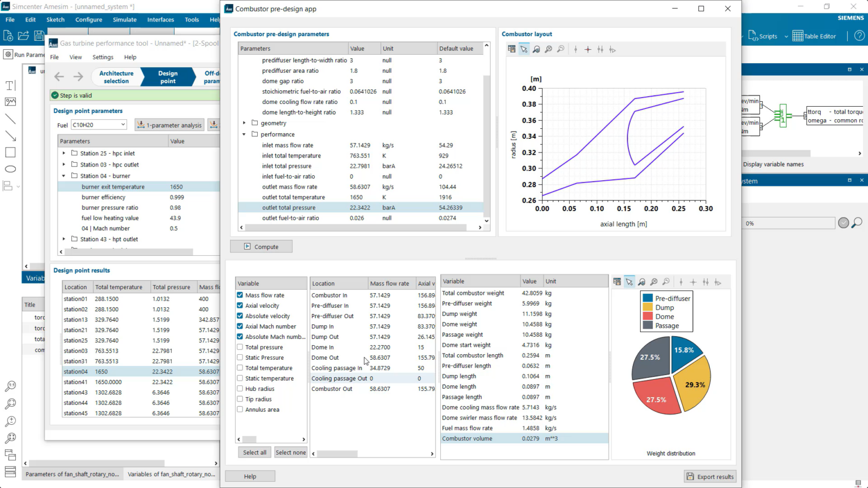Expand the geometry parameters group

[244, 123]
